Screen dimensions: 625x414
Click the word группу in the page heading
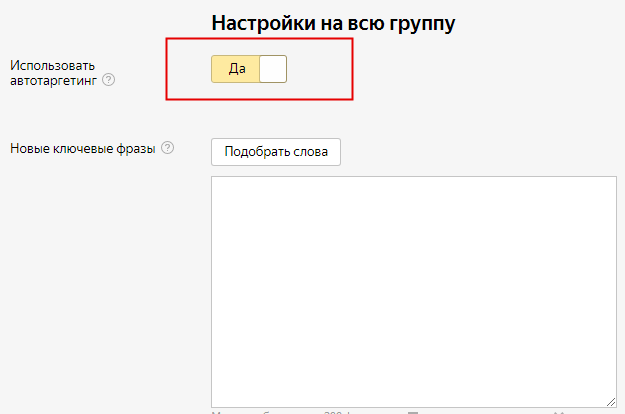pyautogui.click(x=419, y=23)
